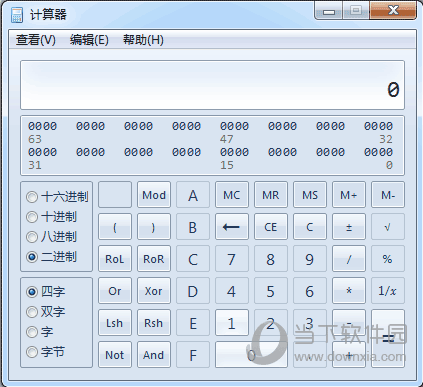Screen dimensions: 423x387
Task: Click the Not bitwise key
Action: 115,355
